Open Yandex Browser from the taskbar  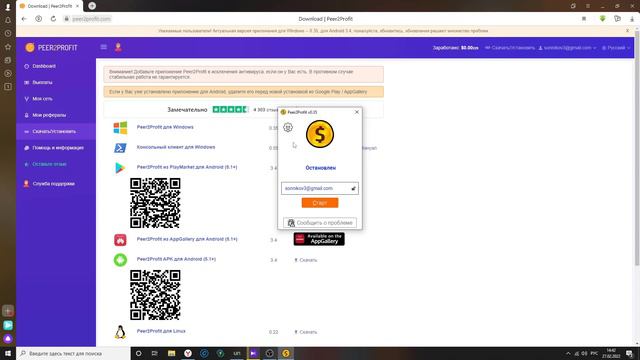pyautogui.click(x=188, y=353)
